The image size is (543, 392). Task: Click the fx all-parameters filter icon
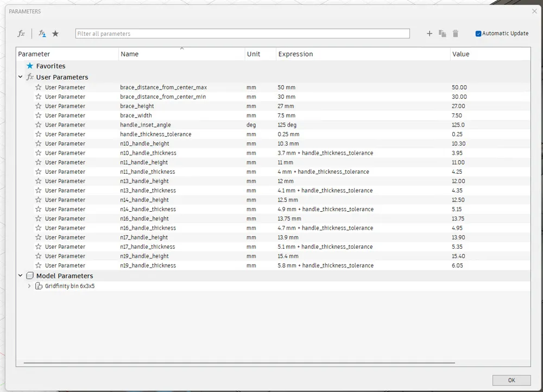(x=21, y=34)
